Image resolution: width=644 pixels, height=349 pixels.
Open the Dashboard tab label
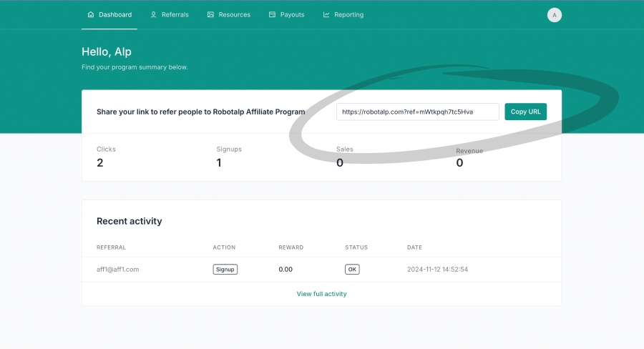click(x=115, y=14)
